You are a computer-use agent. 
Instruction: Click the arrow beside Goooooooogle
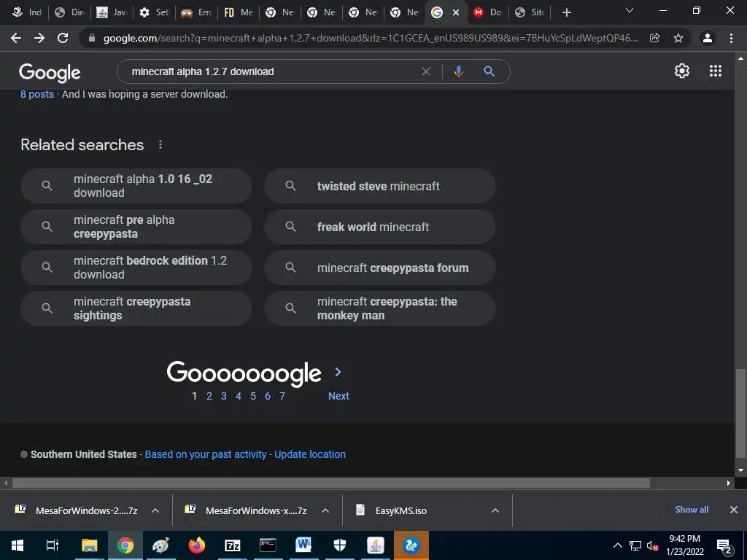[x=338, y=372]
